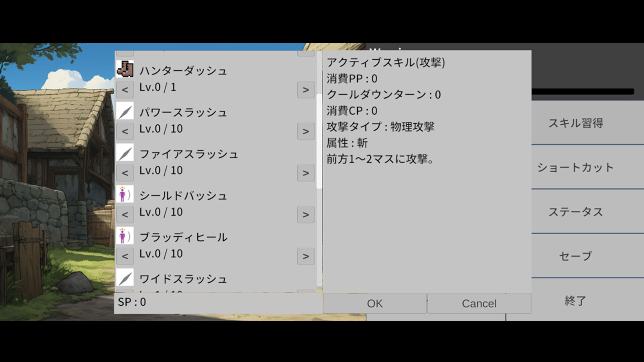
Task: Select セーブ to save the game
Action: point(576,256)
